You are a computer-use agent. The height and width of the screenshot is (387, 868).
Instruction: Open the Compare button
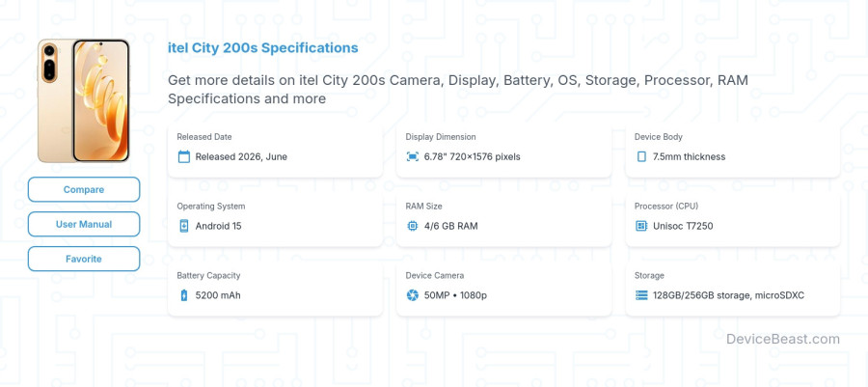pos(84,189)
